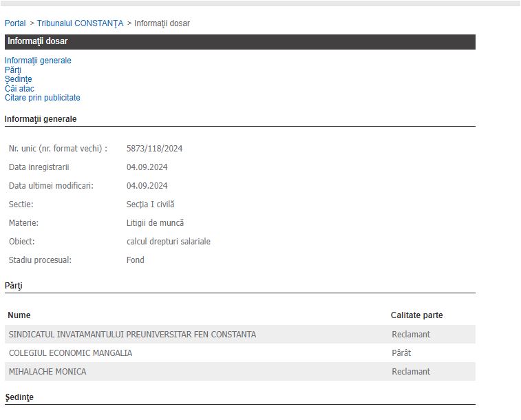This screenshot has height=420, width=521.
Task: Select the MIHALACHE MONICA party row
Action: (x=47, y=372)
